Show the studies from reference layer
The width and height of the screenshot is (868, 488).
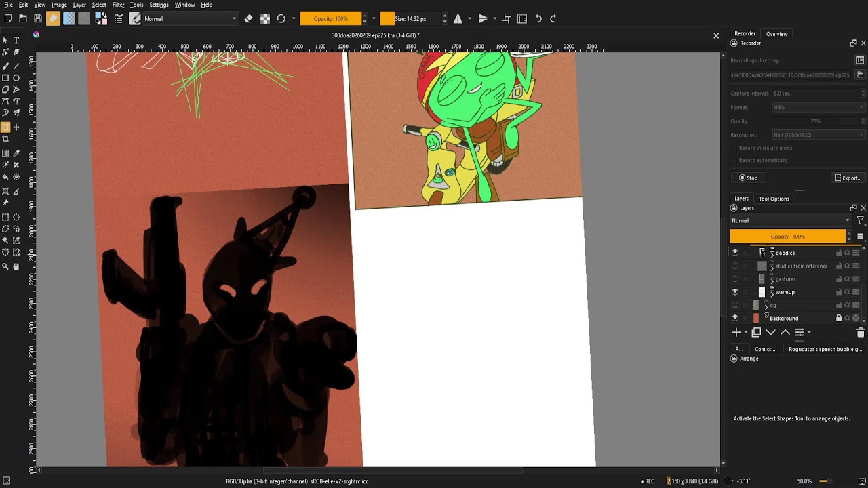point(735,266)
